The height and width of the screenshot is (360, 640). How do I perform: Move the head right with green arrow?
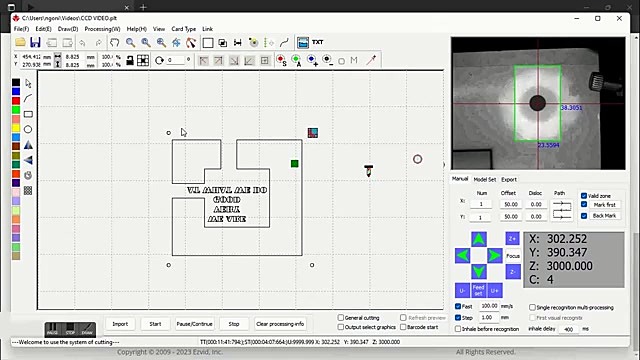pyautogui.click(x=495, y=256)
